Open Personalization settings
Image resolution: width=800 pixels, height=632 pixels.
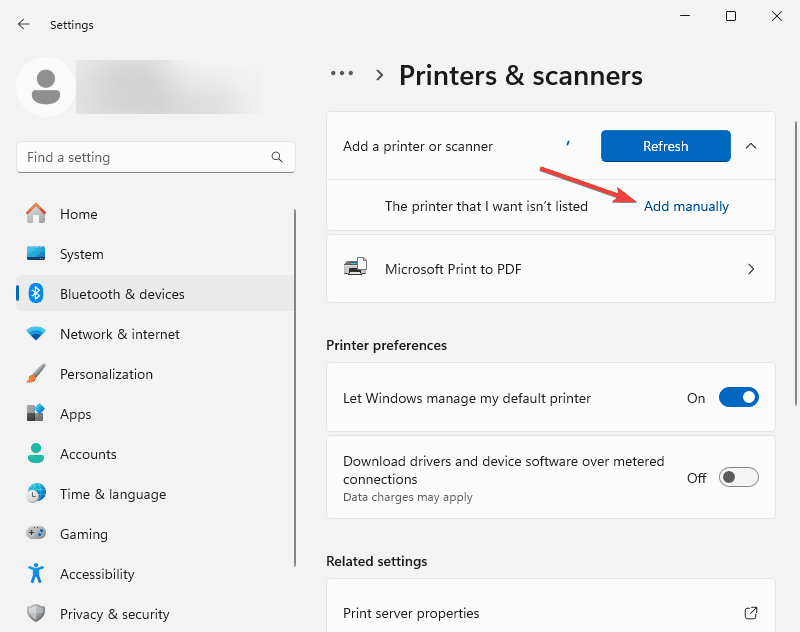[x=155, y=374]
